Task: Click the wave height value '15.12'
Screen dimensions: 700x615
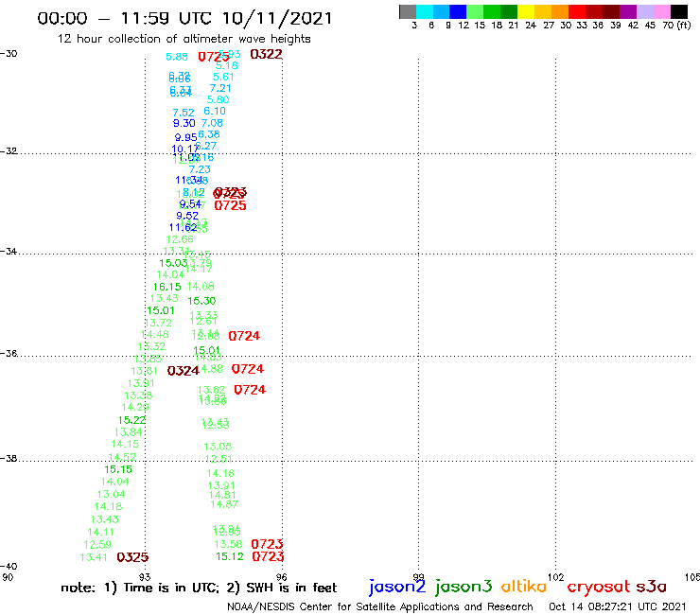Action: 230,556
